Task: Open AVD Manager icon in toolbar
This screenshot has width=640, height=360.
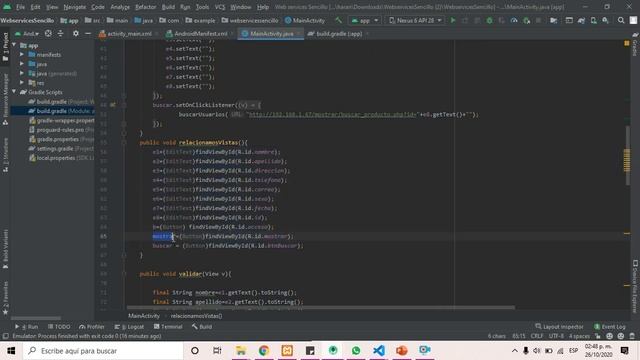Action: [593, 20]
